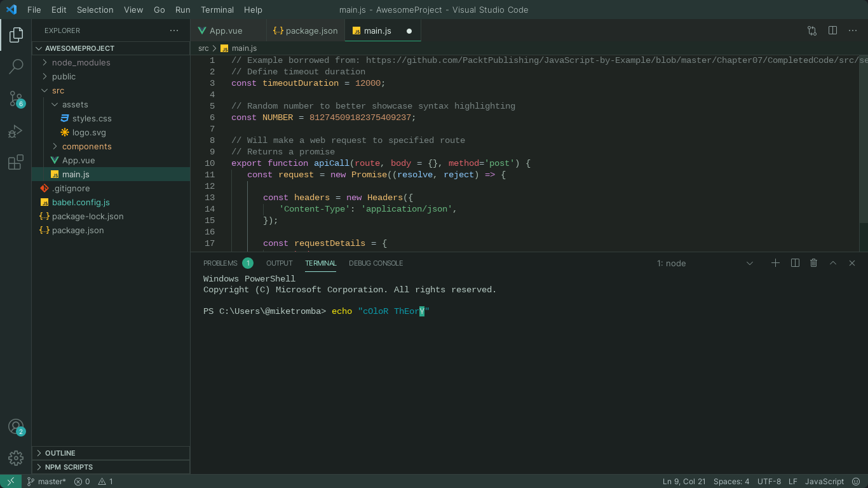
Task: Expand the components folder
Action: tap(111, 146)
